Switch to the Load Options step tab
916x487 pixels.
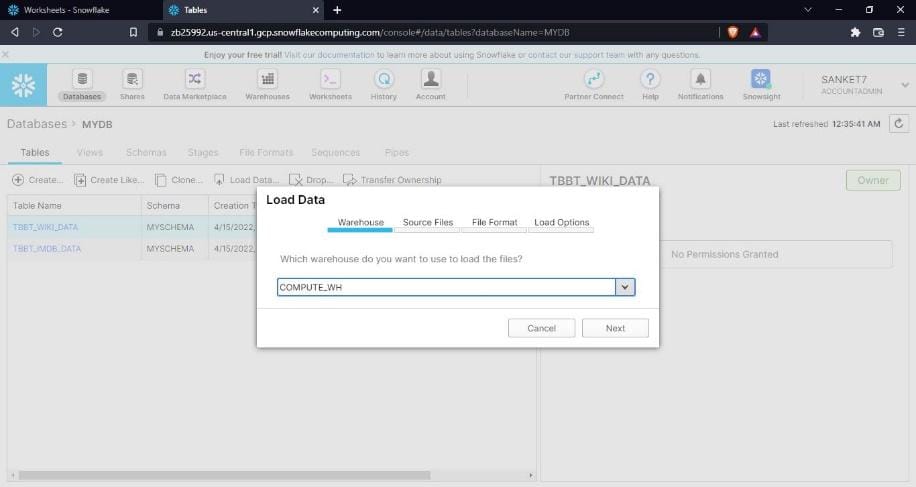coord(561,223)
